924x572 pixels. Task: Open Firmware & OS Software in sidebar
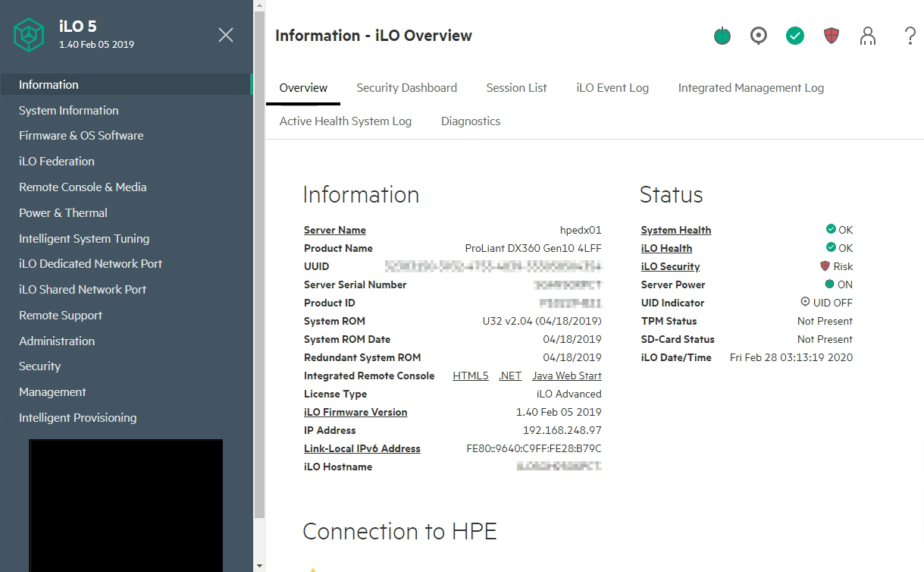81,136
